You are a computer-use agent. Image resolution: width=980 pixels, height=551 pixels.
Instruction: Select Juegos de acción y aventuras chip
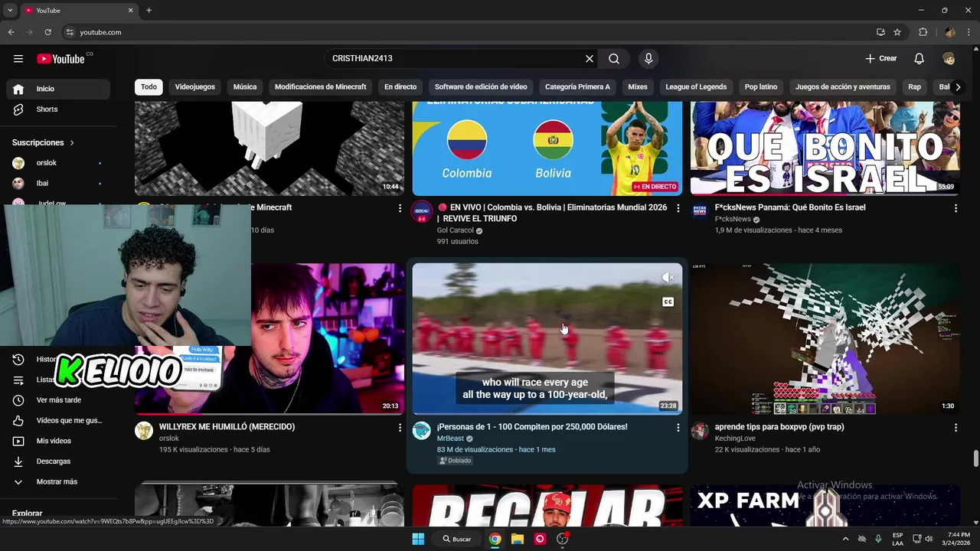843,87
